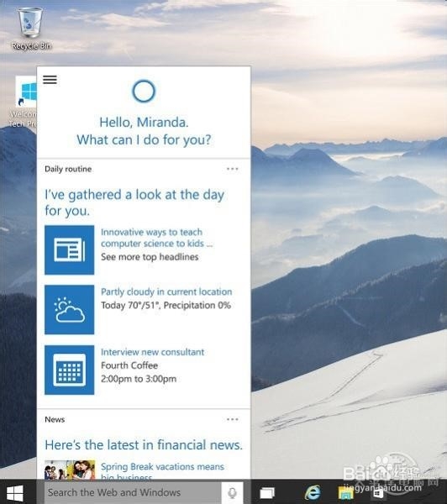Open Partly cloudy in current location forecast
Image resolution: width=447 pixels, height=504 pixels.
(x=166, y=291)
